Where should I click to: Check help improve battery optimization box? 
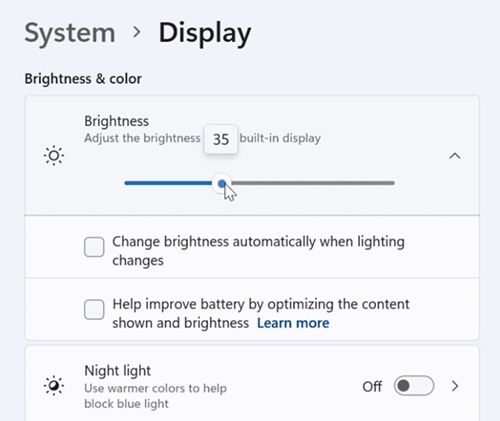click(x=94, y=309)
